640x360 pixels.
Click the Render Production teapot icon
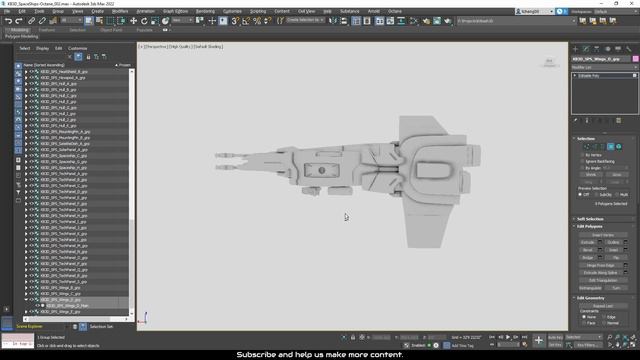pyautogui.click(x=448, y=21)
